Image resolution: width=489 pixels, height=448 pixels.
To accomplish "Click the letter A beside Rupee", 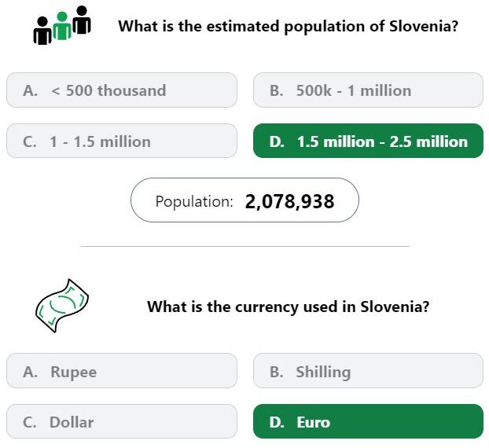I will click(x=30, y=372).
